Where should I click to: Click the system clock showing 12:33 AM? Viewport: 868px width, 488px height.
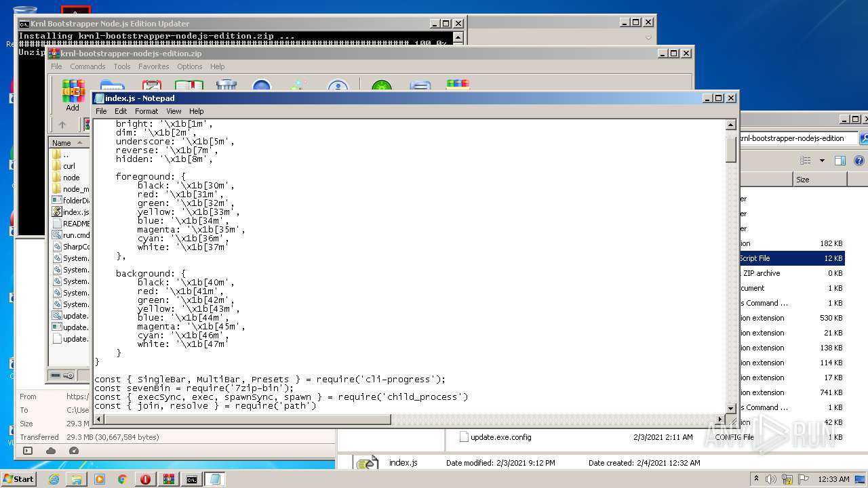pyautogui.click(x=833, y=479)
